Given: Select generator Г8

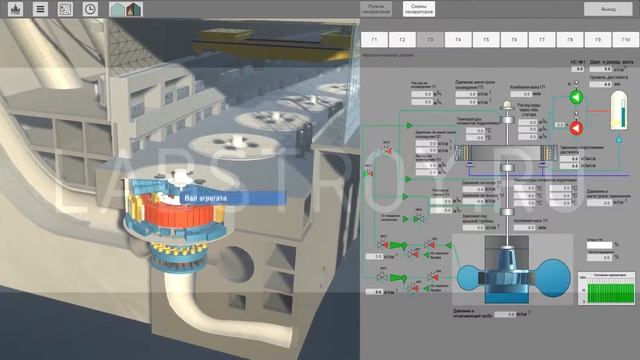Looking at the screenshot, I should (x=570, y=40).
